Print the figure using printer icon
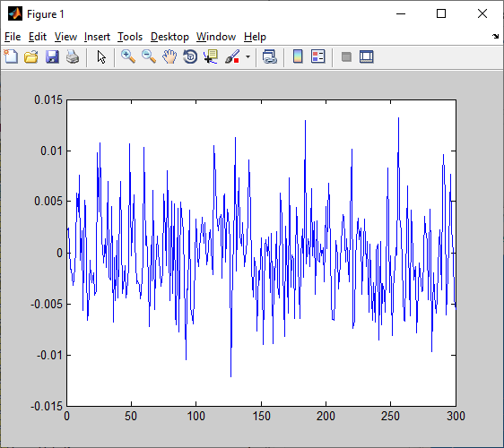The image size is (504, 448). click(x=73, y=56)
